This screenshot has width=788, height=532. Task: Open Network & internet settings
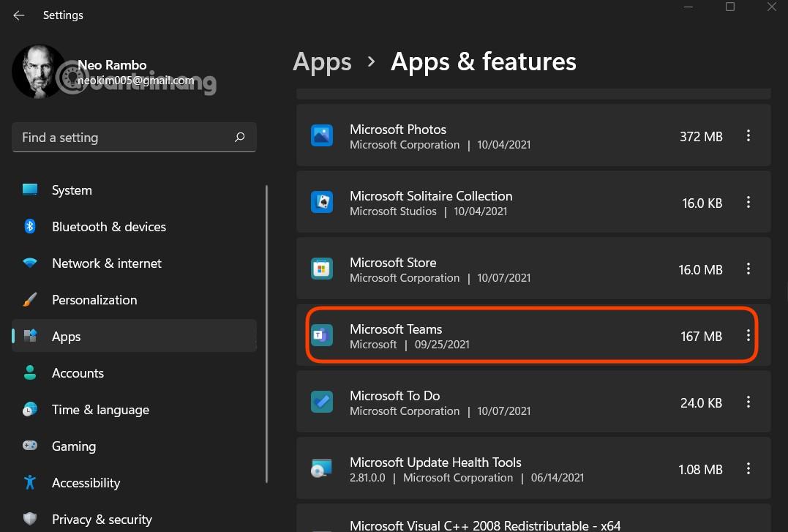(x=134, y=263)
